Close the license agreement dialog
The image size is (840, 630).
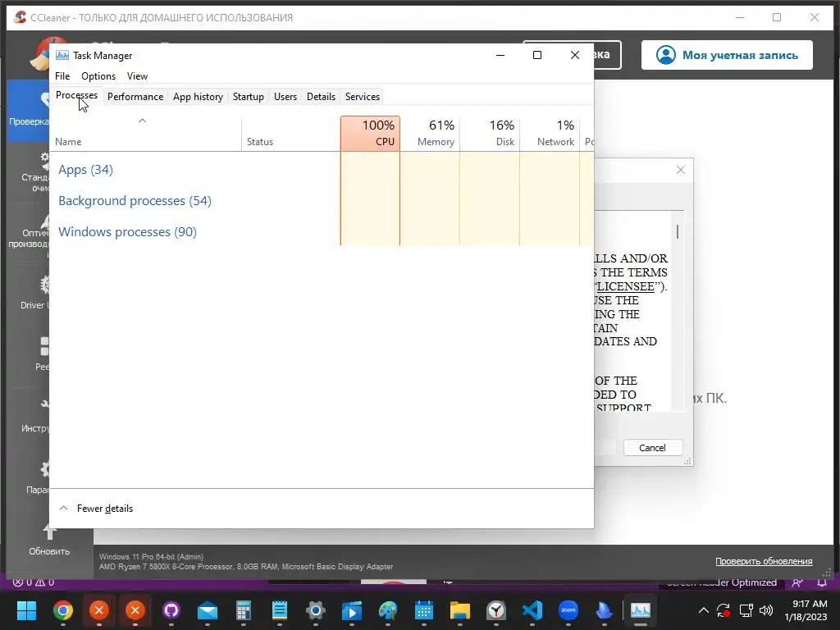pos(681,170)
